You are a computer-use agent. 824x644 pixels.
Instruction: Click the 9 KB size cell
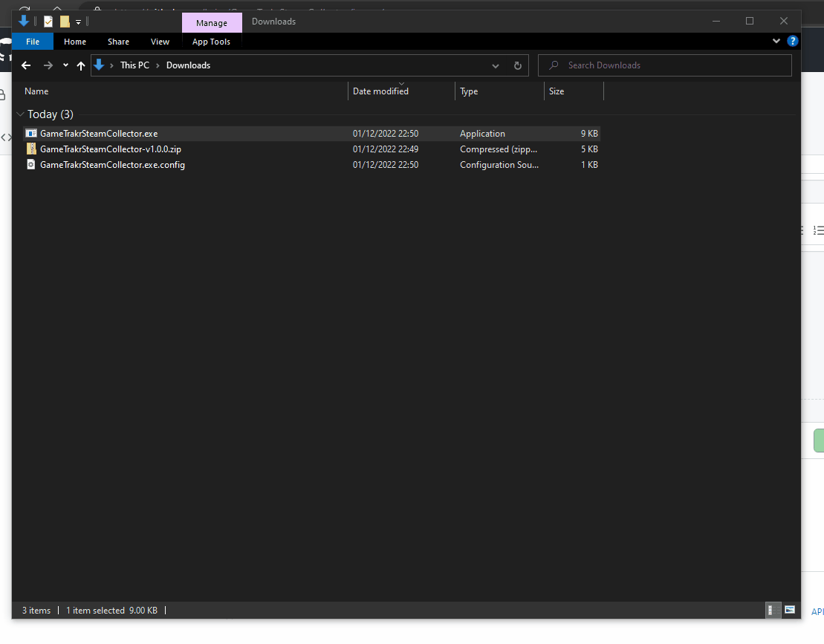pyautogui.click(x=589, y=134)
